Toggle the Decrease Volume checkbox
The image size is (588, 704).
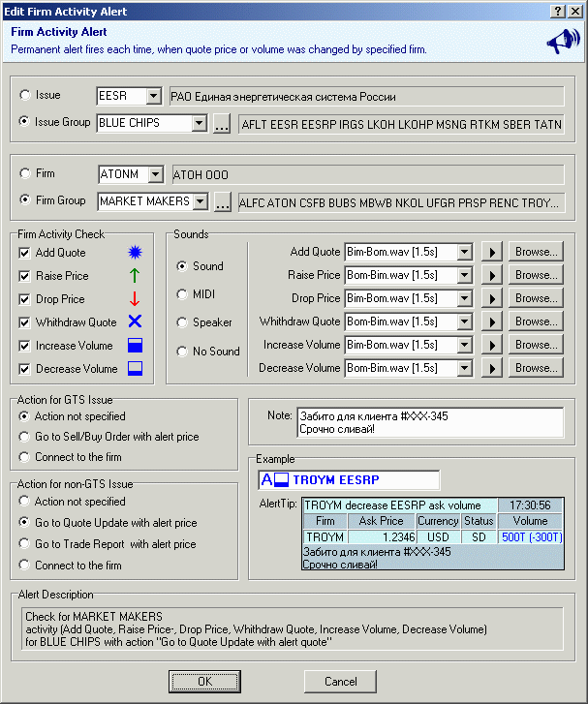[x=25, y=369]
